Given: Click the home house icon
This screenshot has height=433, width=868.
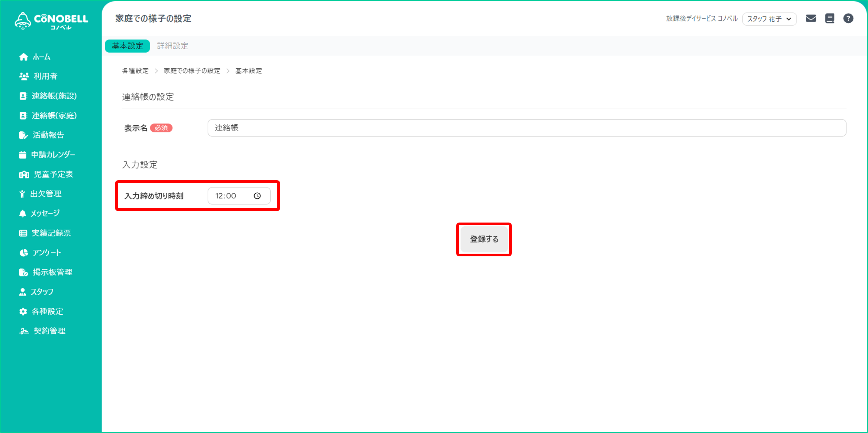Looking at the screenshot, I should (x=24, y=57).
